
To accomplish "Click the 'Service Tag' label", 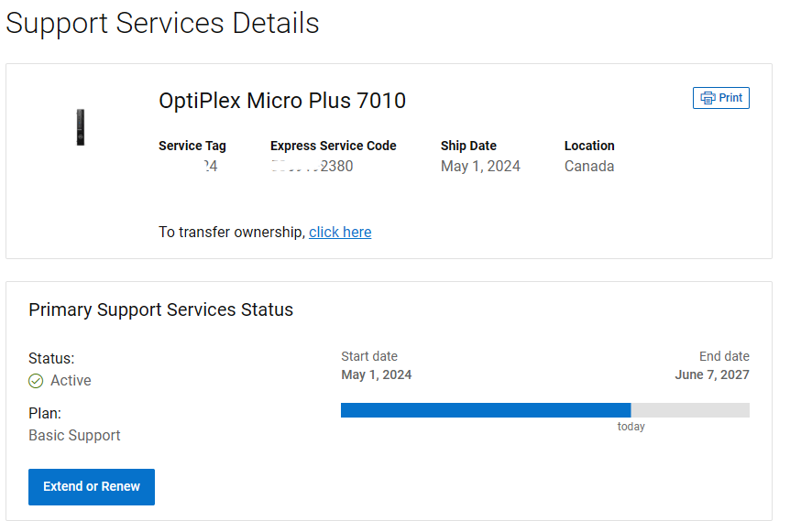I will coord(192,146).
